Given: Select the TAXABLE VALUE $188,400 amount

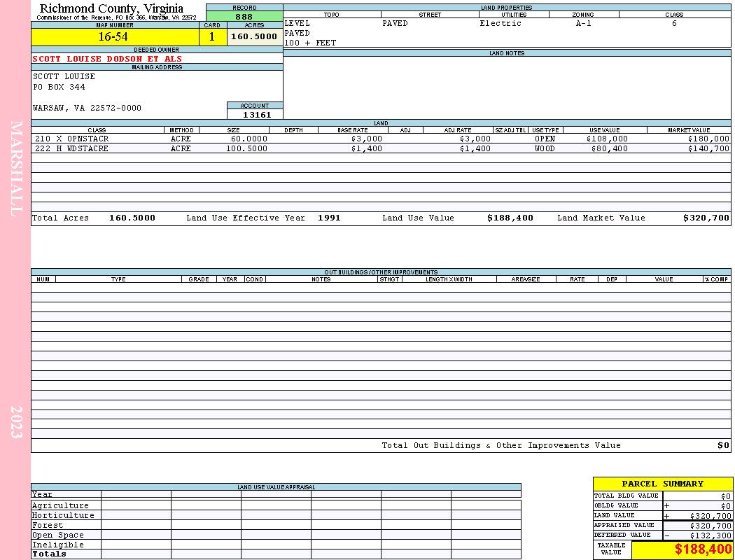Looking at the screenshot, I should [x=703, y=549].
